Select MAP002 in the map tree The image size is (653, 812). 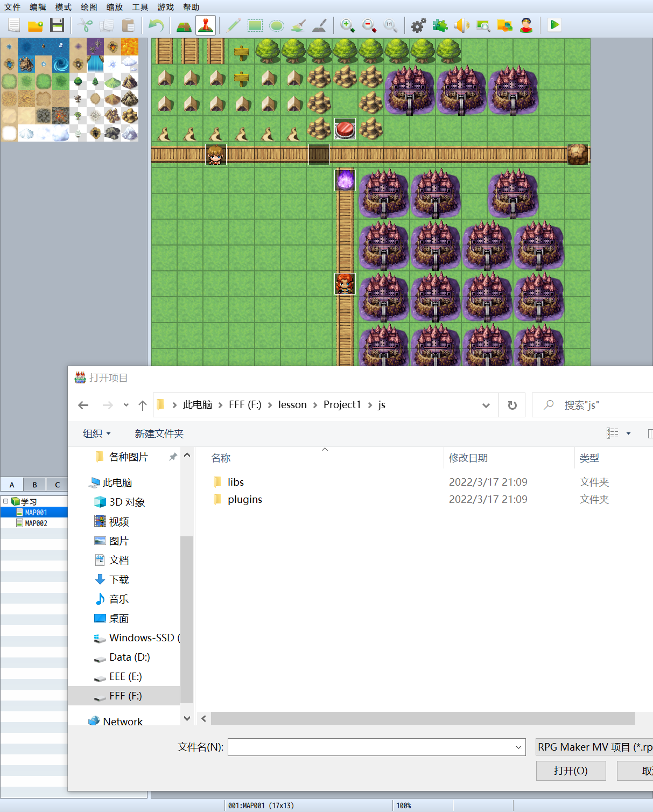coord(36,523)
